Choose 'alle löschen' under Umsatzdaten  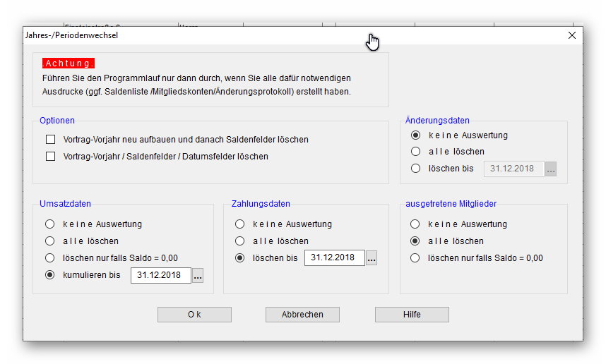(49, 241)
